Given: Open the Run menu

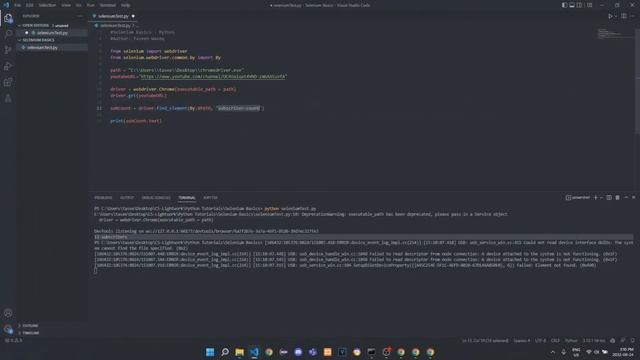Looking at the screenshot, I should [91, 5].
